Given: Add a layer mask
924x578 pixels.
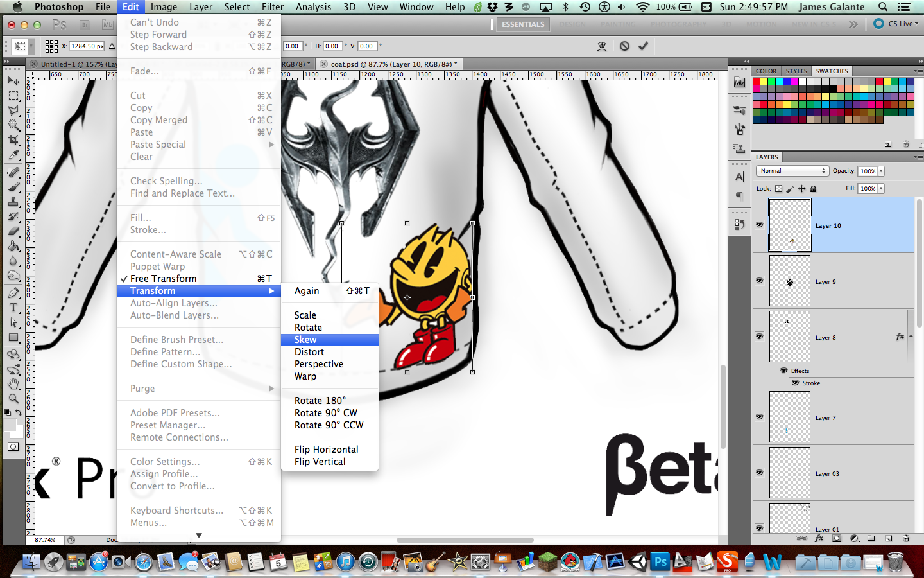Looking at the screenshot, I should pos(837,538).
